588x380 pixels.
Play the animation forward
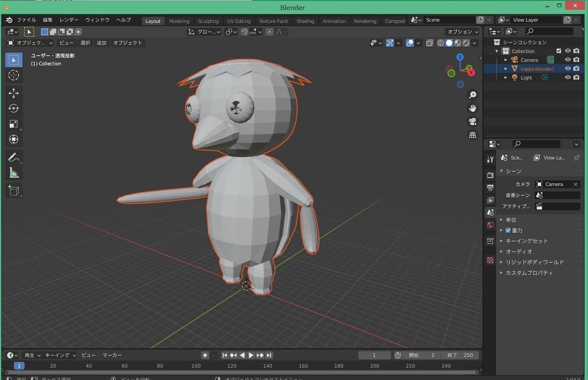251,355
